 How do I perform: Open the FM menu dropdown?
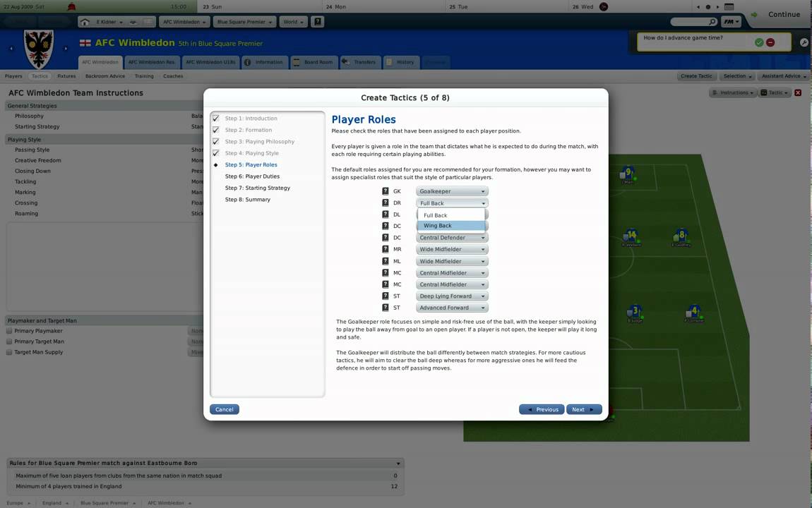point(731,22)
